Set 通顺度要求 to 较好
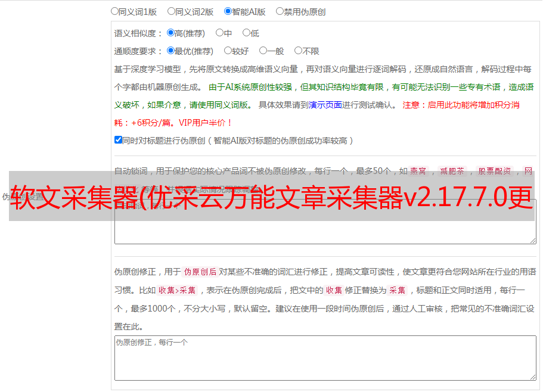This screenshot has width=543, height=392. click(x=228, y=51)
